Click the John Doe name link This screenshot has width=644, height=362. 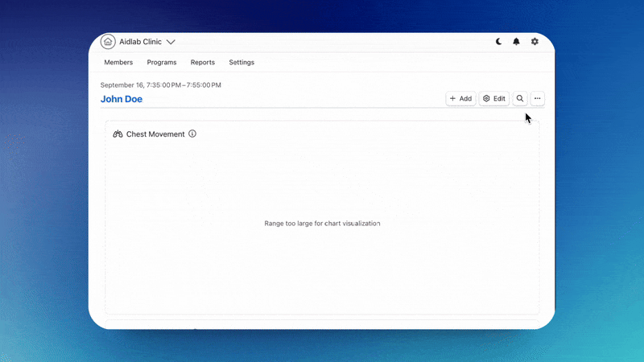point(122,99)
